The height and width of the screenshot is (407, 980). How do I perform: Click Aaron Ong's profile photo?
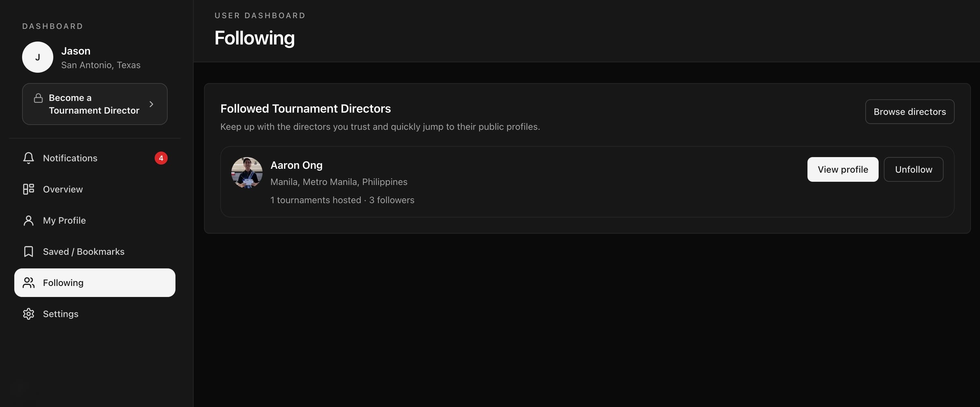[247, 173]
